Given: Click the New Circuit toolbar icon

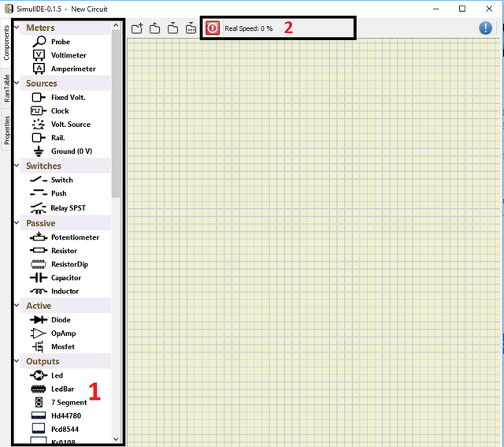Looking at the screenshot, I should (137, 28).
